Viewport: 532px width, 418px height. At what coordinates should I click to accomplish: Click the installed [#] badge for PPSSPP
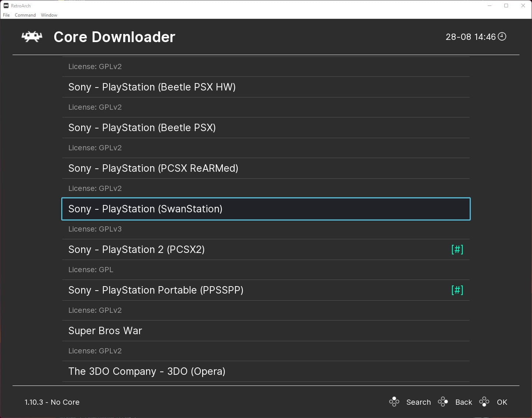457,290
